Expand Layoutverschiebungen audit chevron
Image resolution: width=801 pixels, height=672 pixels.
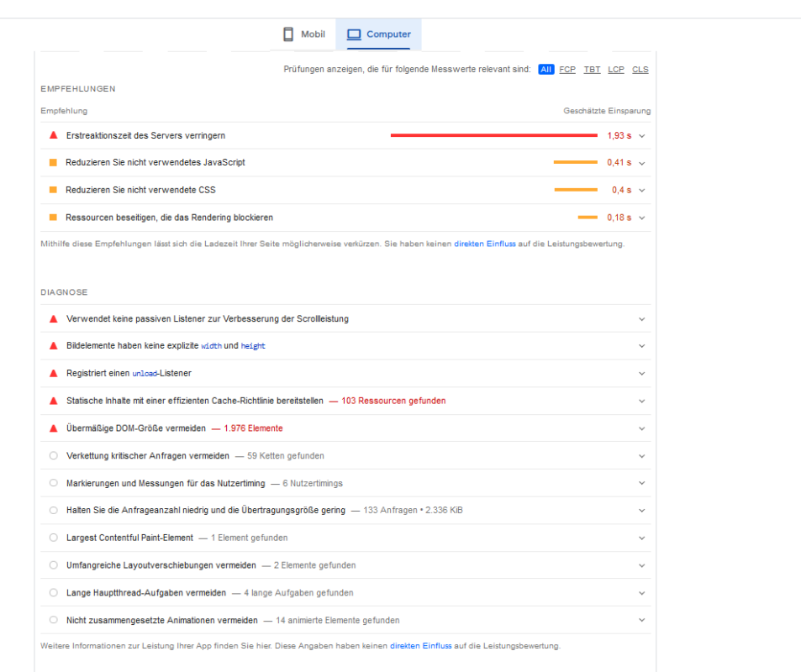click(642, 566)
